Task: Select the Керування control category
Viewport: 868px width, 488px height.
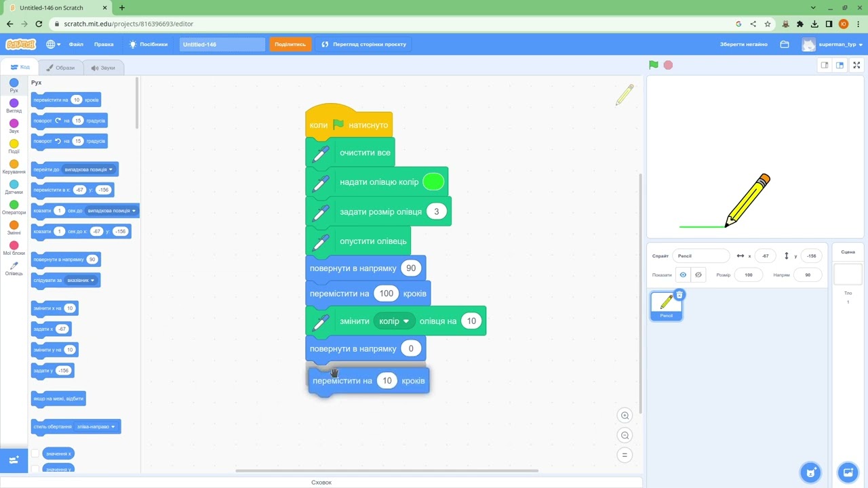Action: pos(14,167)
